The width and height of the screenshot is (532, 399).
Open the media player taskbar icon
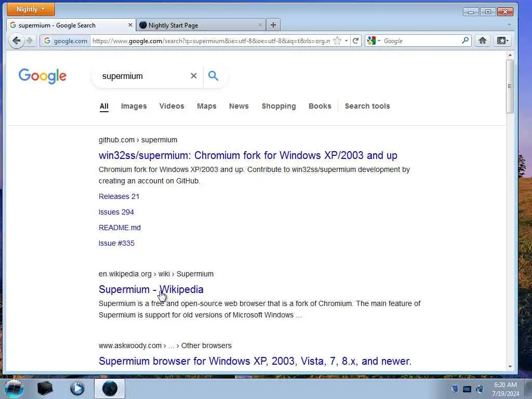pos(77,389)
